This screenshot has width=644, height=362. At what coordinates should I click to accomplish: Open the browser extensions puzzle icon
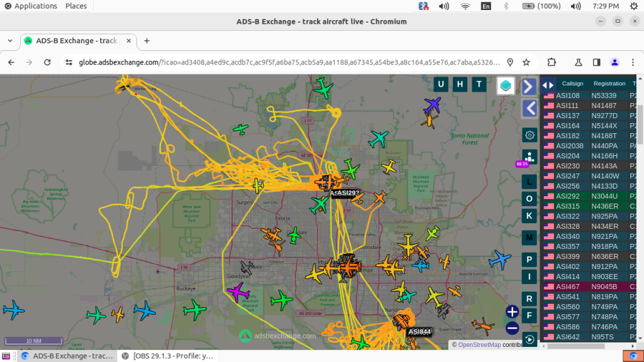click(x=552, y=62)
